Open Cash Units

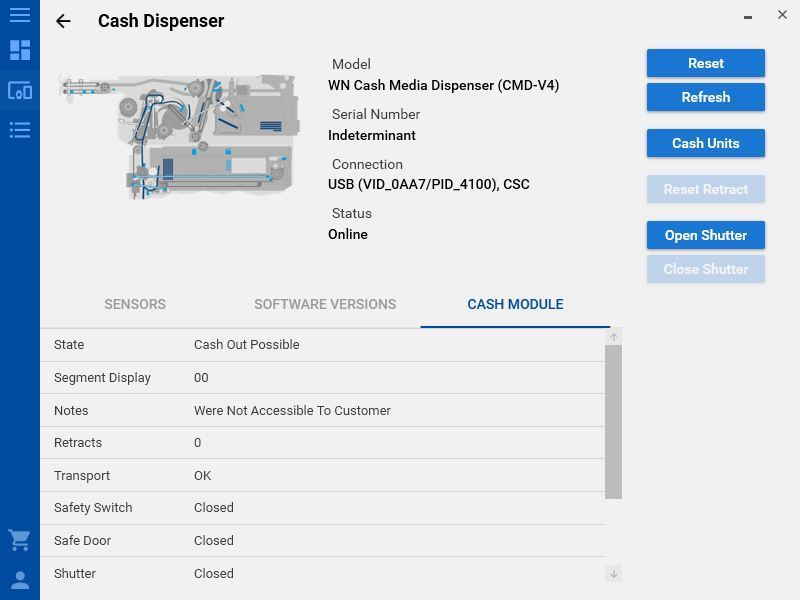705,143
